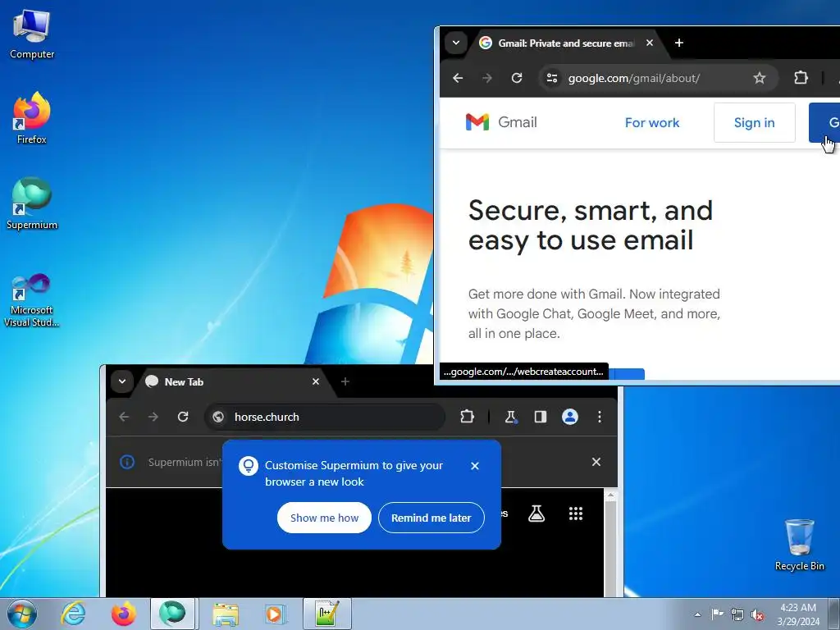Screen dimensions: 840x630
Task: Reload the Gmail about page
Action: pos(517,78)
